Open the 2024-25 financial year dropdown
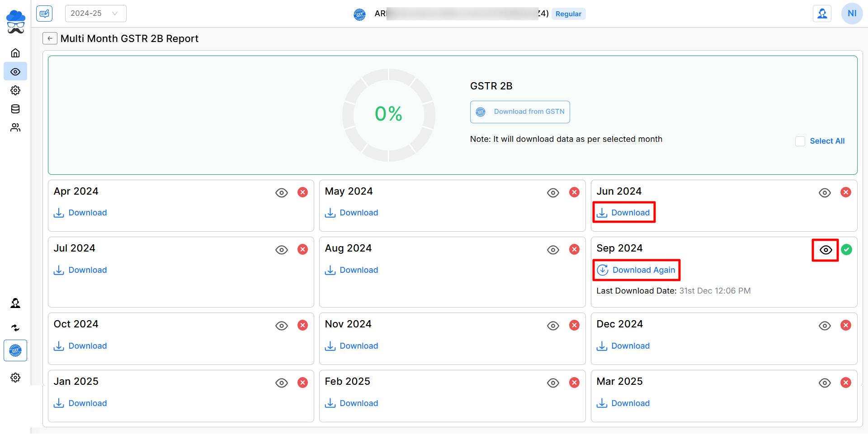The height and width of the screenshot is (434, 868). [95, 14]
